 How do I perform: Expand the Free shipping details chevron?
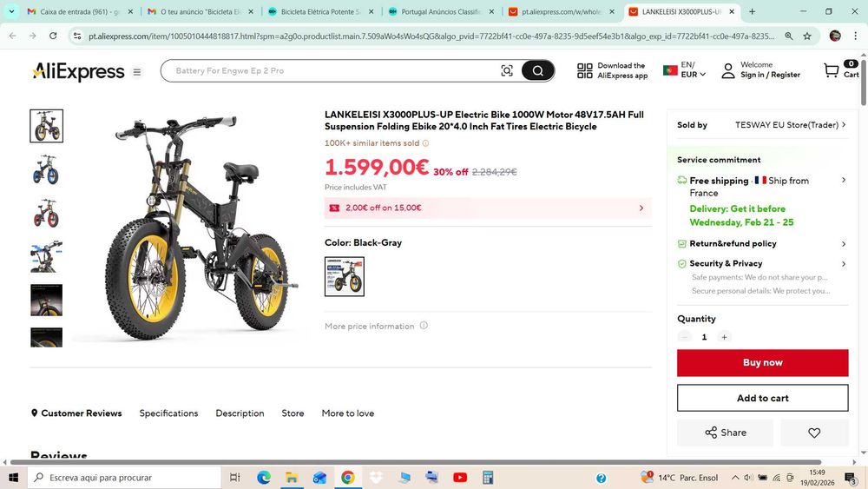[844, 180]
